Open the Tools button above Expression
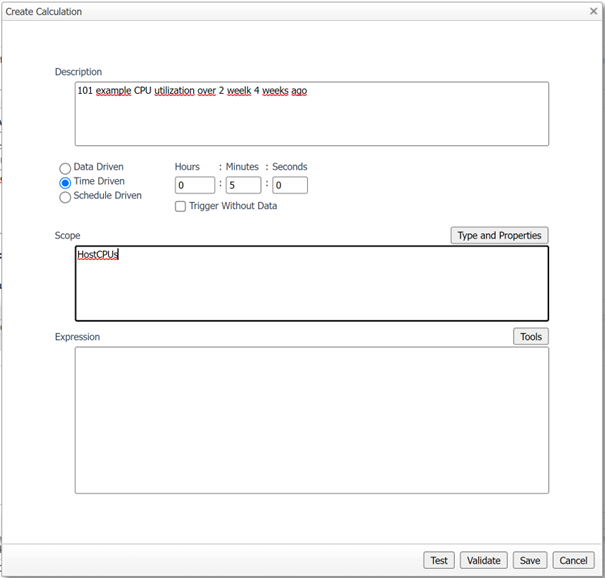The height and width of the screenshot is (578, 605). point(531,337)
